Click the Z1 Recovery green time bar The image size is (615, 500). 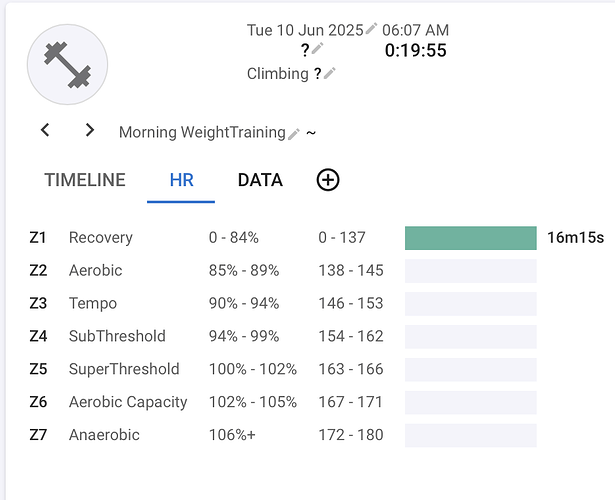[471, 238]
